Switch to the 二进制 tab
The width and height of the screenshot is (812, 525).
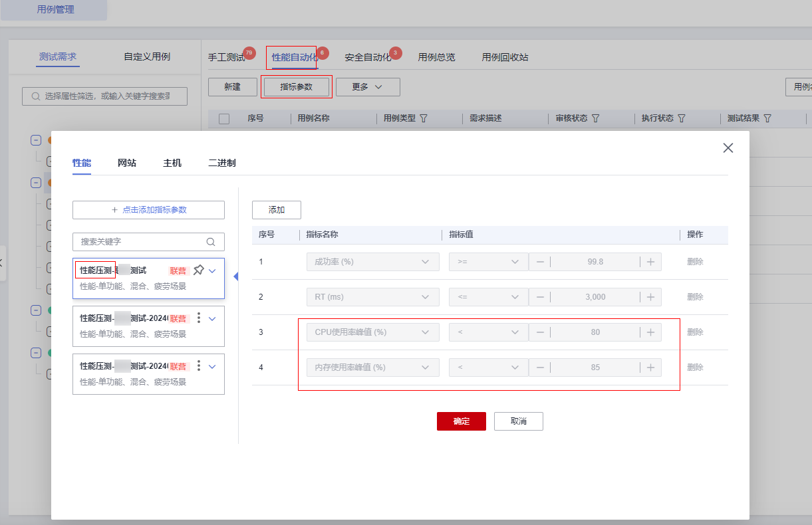(221, 163)
